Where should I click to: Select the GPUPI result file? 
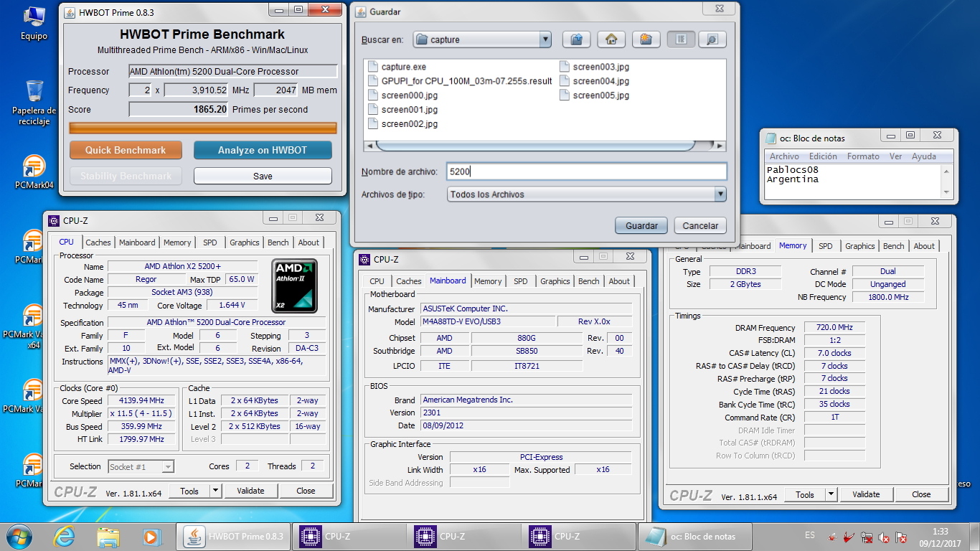460,81
